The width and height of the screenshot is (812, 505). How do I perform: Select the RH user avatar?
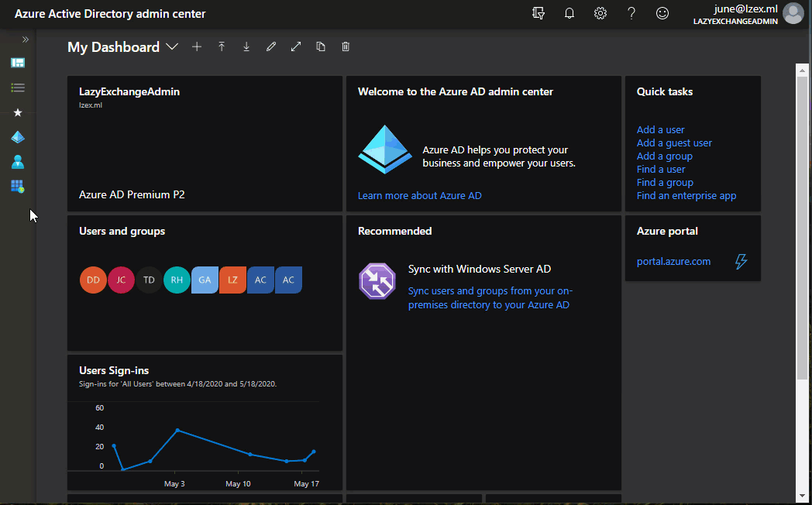click(x=177, y=280)
